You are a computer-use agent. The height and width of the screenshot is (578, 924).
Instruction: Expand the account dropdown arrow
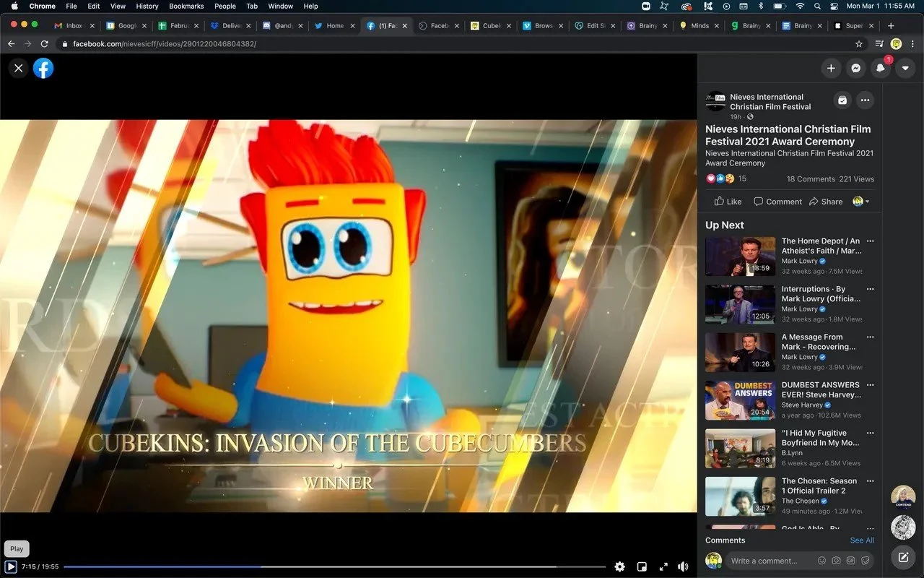click(x=905, y=68)
